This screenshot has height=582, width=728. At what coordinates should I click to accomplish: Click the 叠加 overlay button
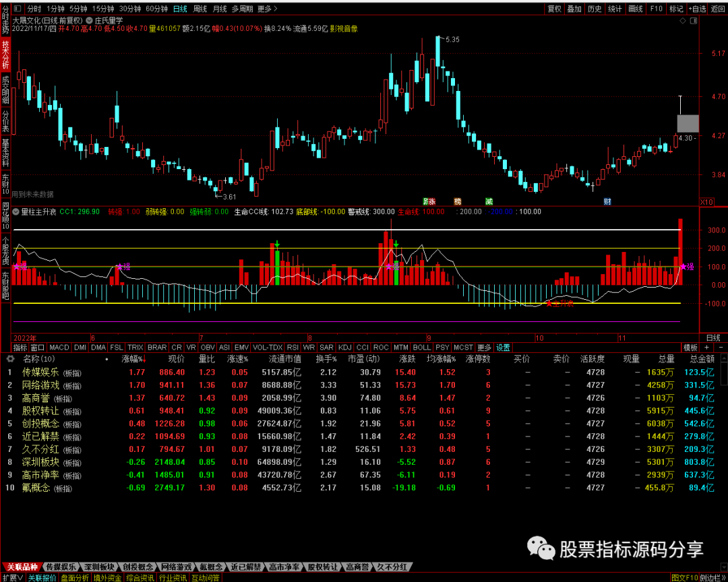click(574, 8)
